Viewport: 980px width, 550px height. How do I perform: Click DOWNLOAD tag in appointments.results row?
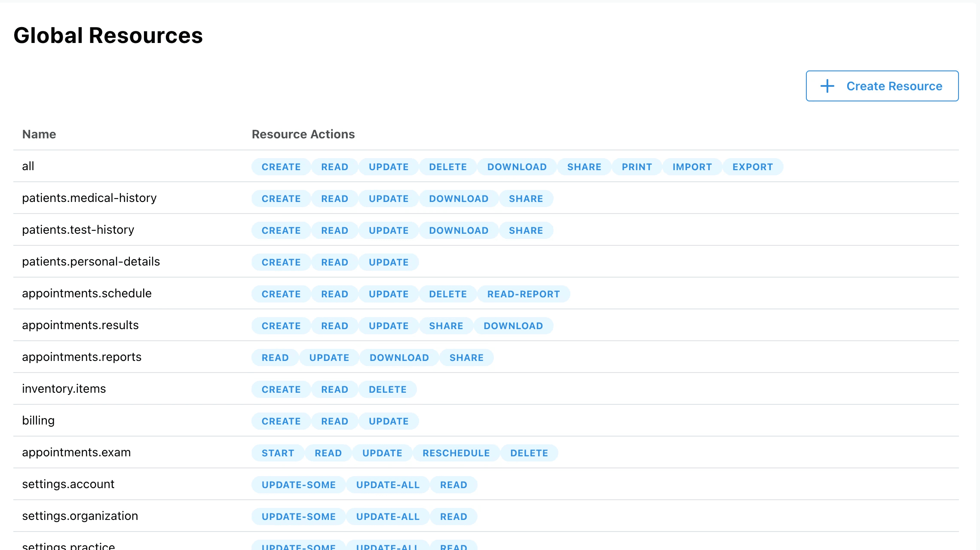coord(513,326)
